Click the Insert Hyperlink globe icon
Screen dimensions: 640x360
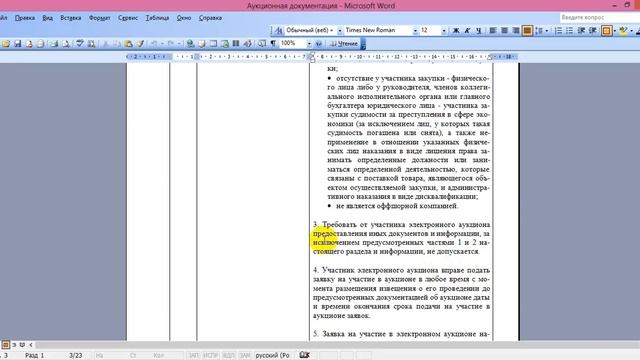(190, 44)
